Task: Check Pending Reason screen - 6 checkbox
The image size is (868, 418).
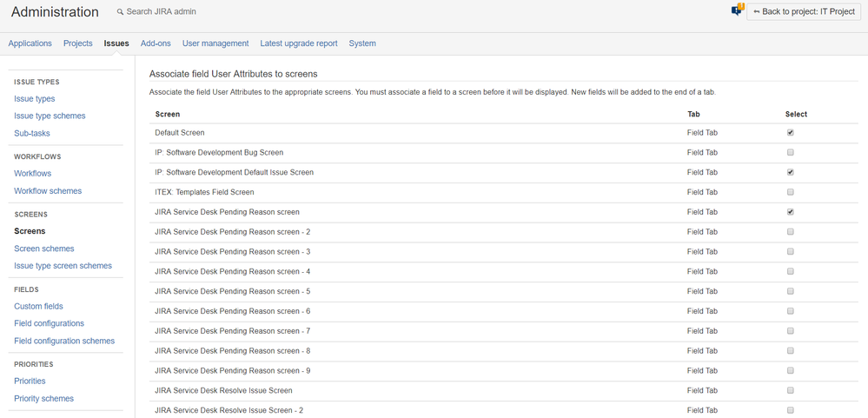Action: (791, 311)
